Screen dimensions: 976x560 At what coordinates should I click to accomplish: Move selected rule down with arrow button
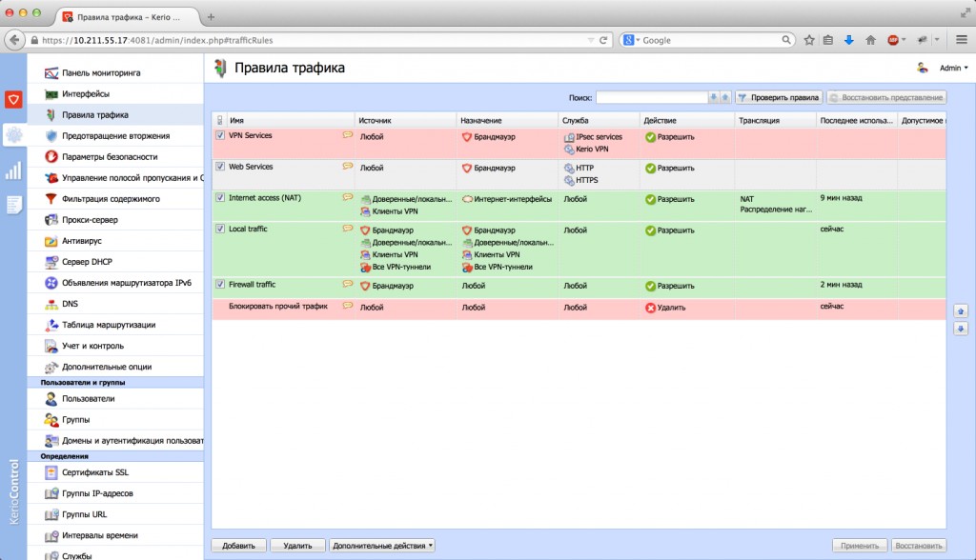[x=961, y=329]
